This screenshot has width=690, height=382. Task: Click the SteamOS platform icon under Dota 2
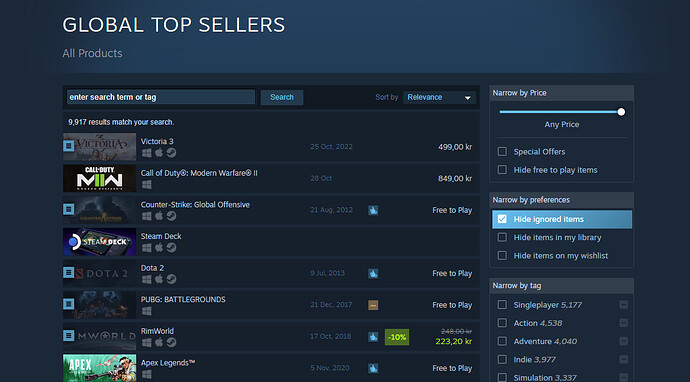[171, 279]
